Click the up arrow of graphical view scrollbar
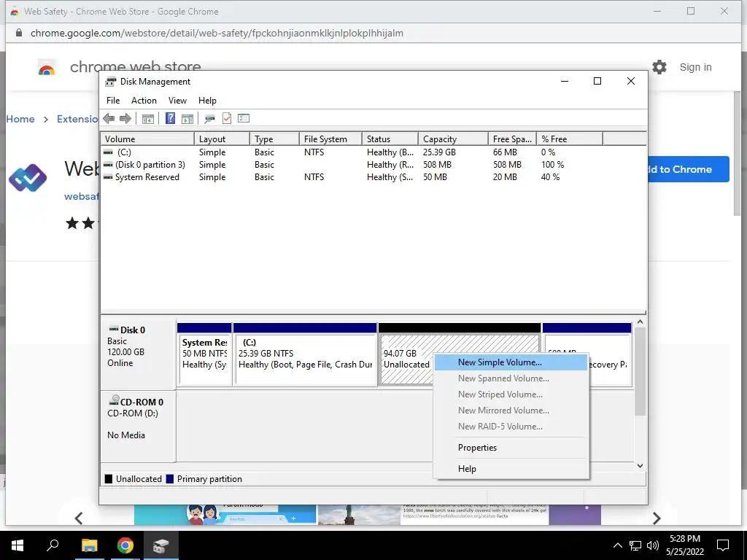The height and width of the screenshot is (560, 747). (x=640, y=322)
